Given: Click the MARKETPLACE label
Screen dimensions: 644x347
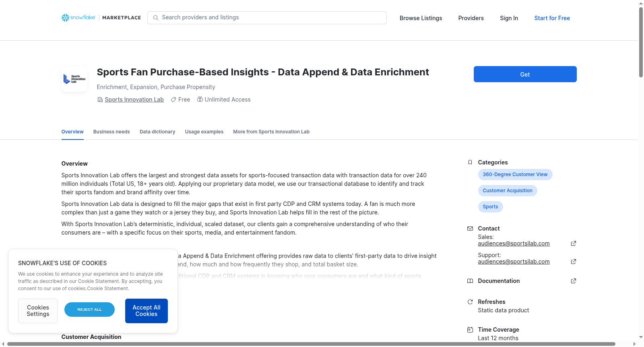Looking at the screenshot, I should point(122,18).
